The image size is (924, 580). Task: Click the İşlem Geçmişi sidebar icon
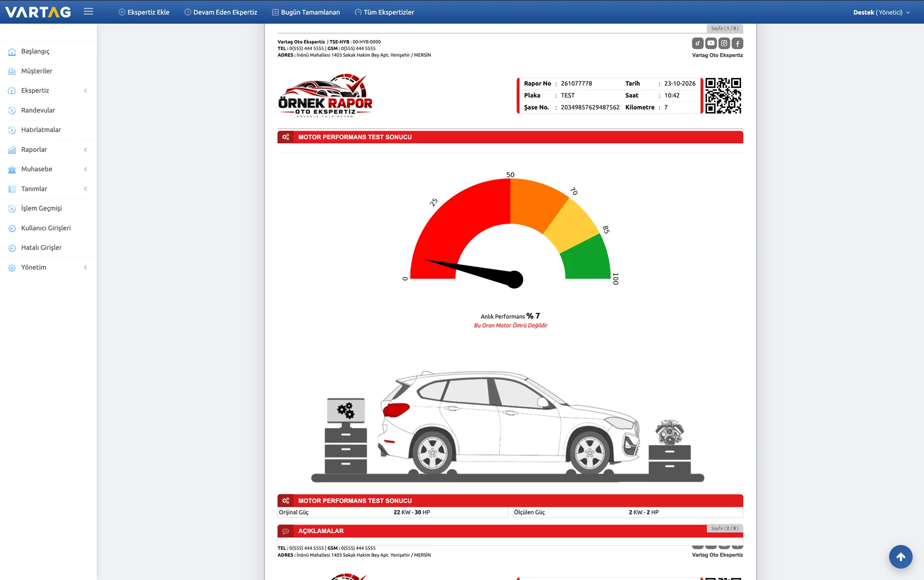(x=12, y=209)
